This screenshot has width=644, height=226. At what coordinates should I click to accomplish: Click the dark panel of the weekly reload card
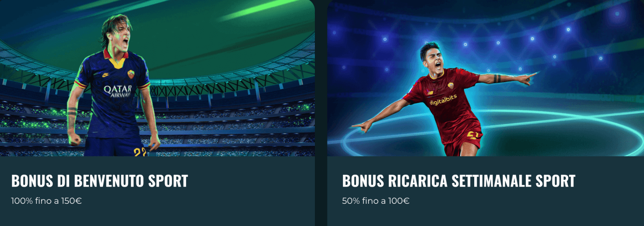[486, 191]
